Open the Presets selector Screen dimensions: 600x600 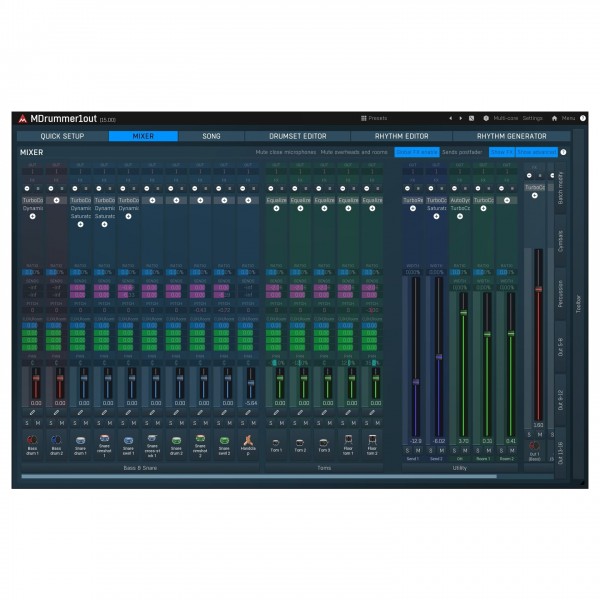pyautogui.click(x=374, y=118)
